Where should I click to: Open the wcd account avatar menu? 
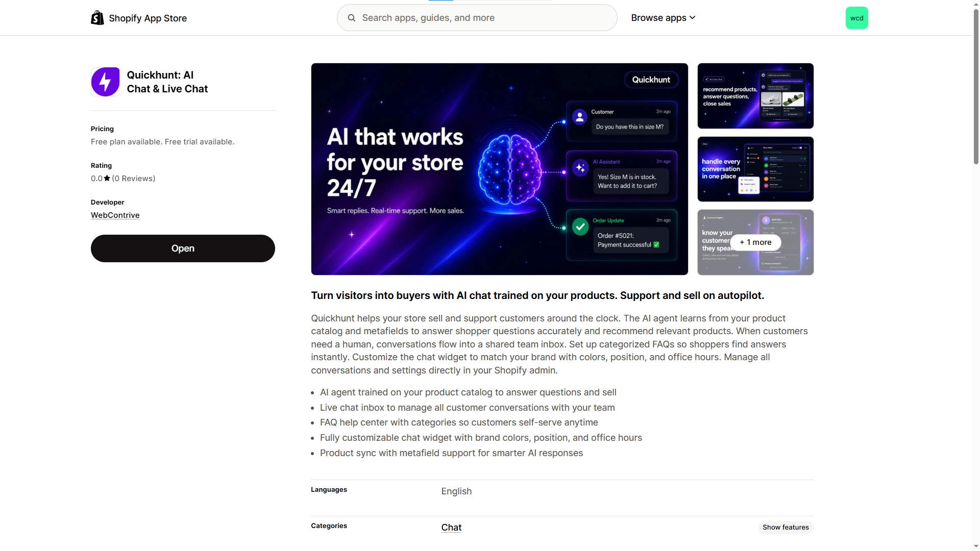point(856,18)
